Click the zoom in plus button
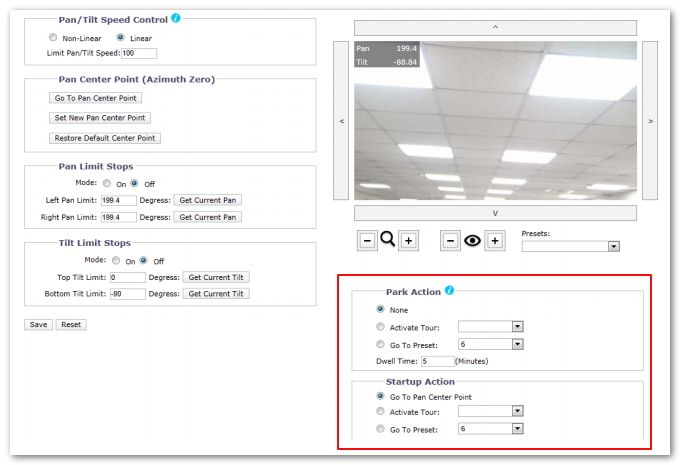The height and width of the screenshot is (465, 680). [408, 241]
